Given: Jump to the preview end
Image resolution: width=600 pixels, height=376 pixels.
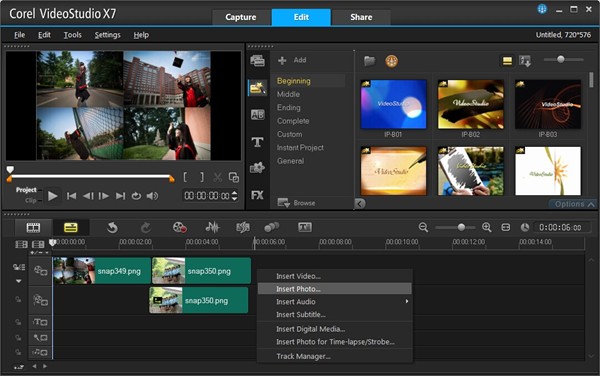Looking at the screenshot, I should pyautogui.click(x=121, y=196).
